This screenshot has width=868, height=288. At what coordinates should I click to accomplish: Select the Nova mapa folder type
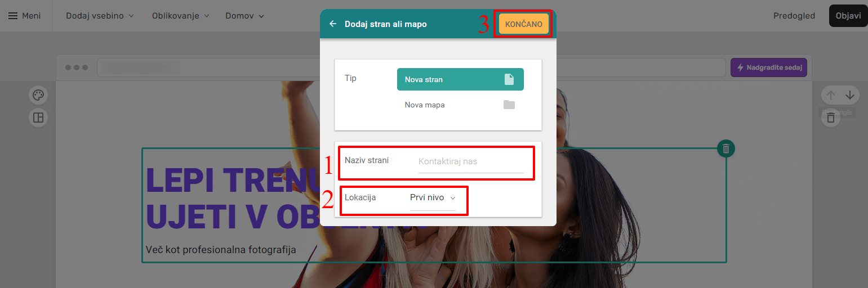click(x=460, y=105)
